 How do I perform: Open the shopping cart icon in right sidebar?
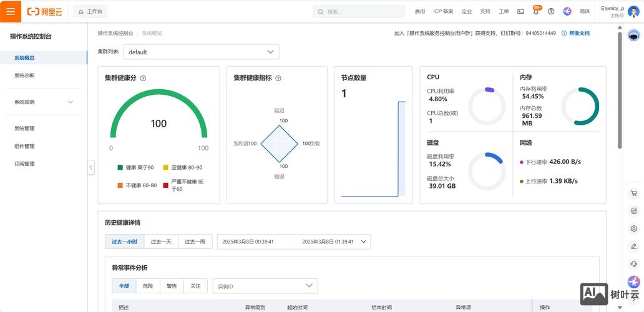634,193
